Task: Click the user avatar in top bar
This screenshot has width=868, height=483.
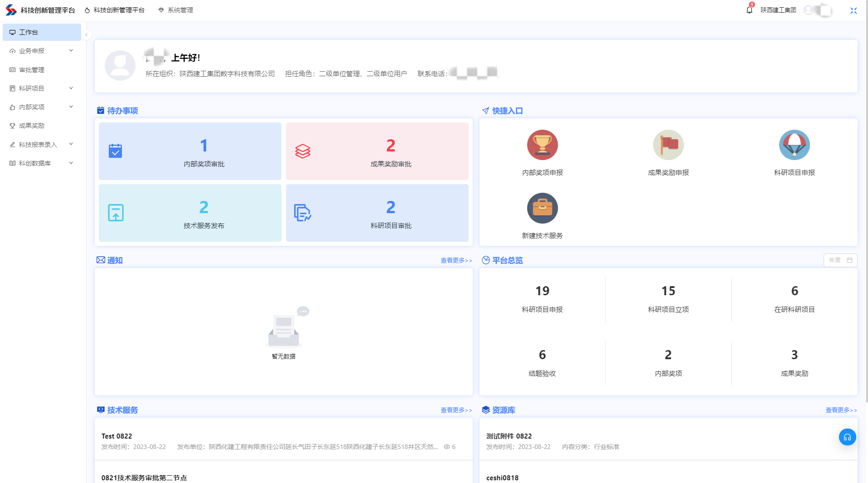Action: [808, 10]
